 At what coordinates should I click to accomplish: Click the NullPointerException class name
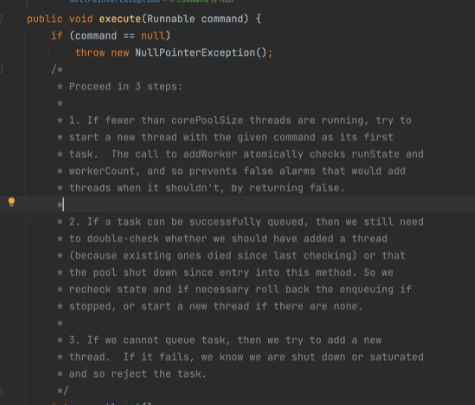[x=195, y=53]
